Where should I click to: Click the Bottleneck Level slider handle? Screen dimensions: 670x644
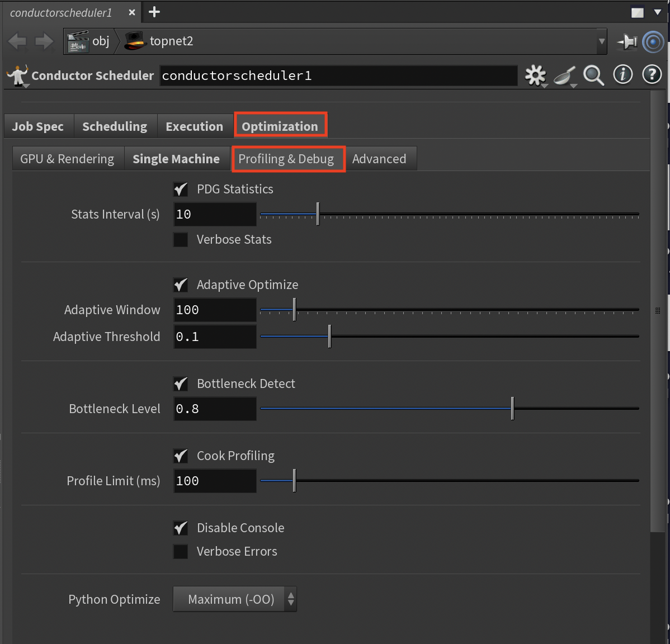pos(512,409)
